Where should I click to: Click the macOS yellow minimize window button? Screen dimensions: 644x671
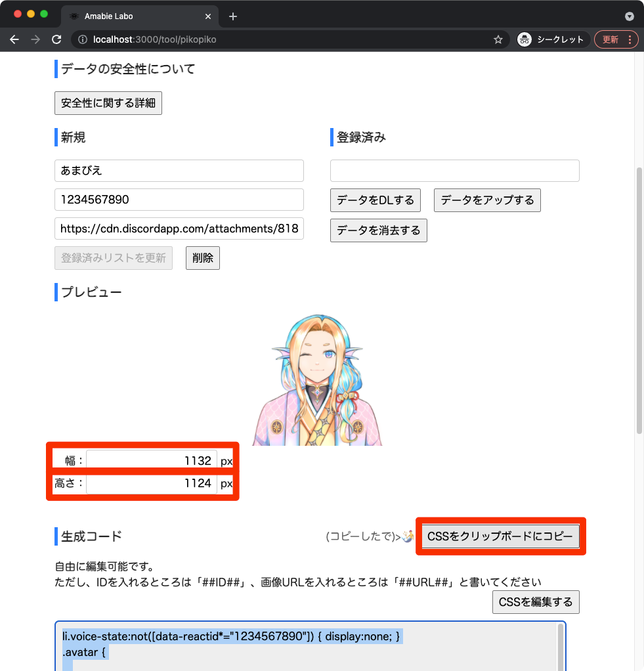pos(31,14)
